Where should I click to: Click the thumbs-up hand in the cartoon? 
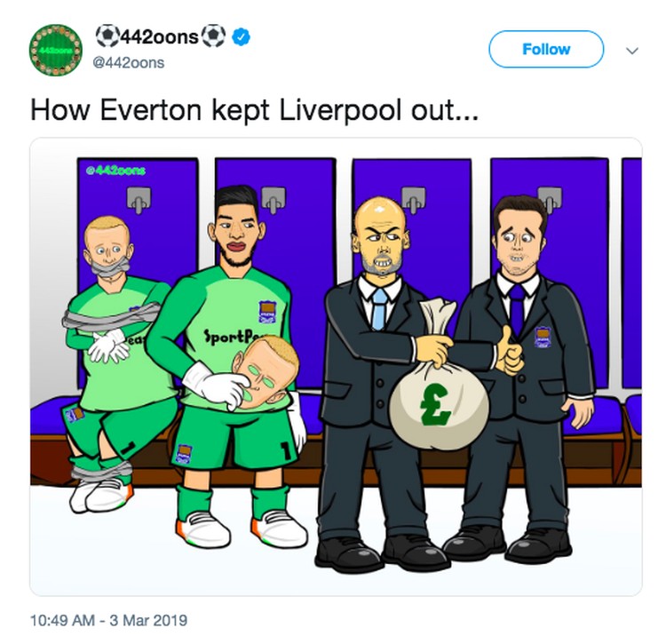tap(510, 352)
